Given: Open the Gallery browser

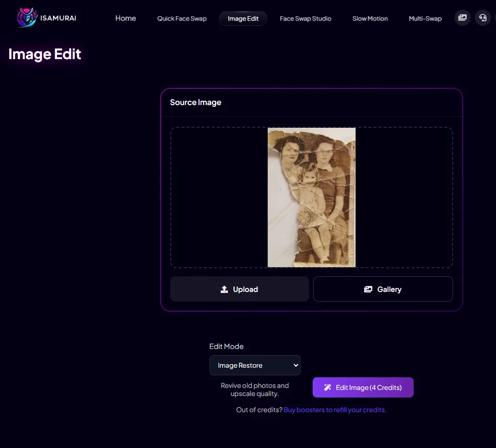Looking at the screenshot, I should point(382,289).
